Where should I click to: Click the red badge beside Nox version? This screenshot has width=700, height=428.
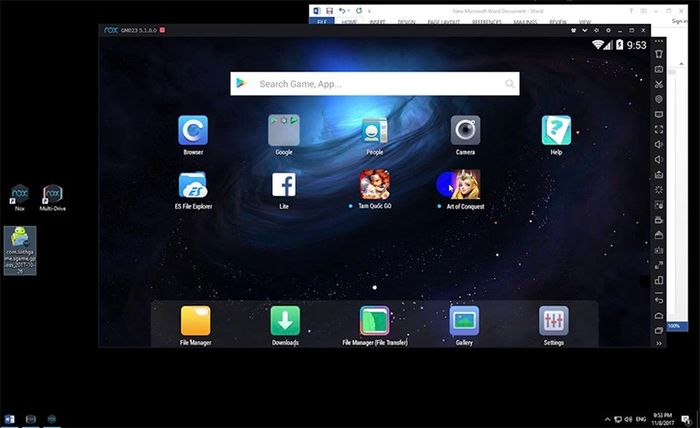162,30
